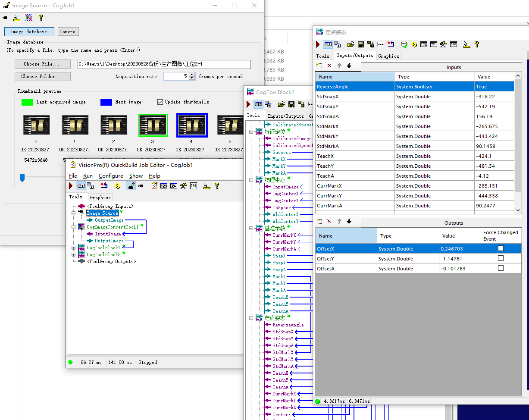Select thumbnail image 3 with green border
Image resolution: width=529 pixels, height=420 pixels.
(153, 125)
